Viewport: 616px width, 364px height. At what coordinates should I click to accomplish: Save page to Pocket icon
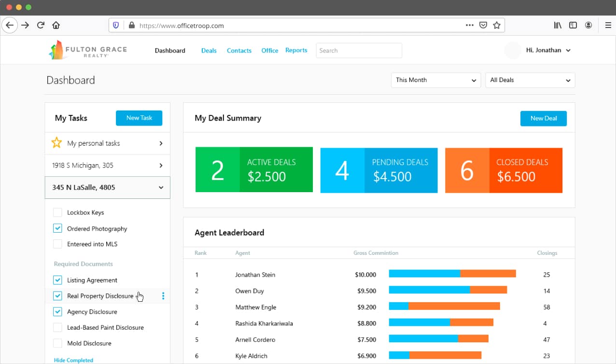[483, 25]
